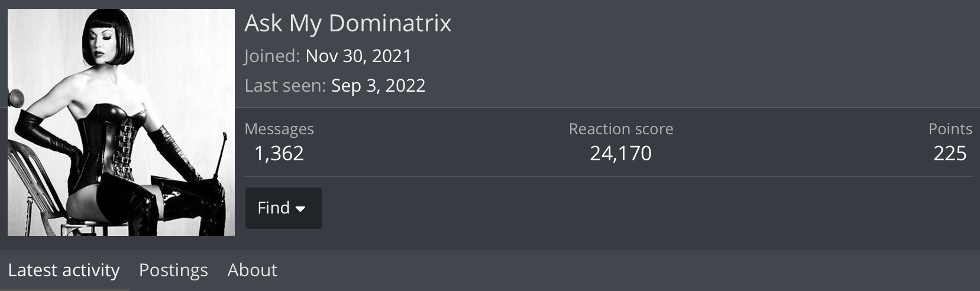Image resolution: width=980 pixels, height=291 pixels.
Task: Click the username Ask My Dominatrix
Action: click(x=348, y=24)
